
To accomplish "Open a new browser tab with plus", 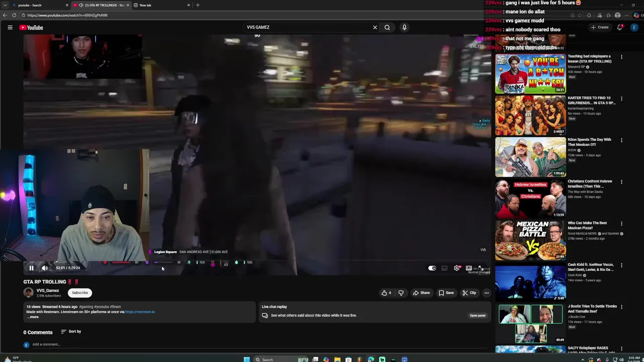I will point(198,5).
